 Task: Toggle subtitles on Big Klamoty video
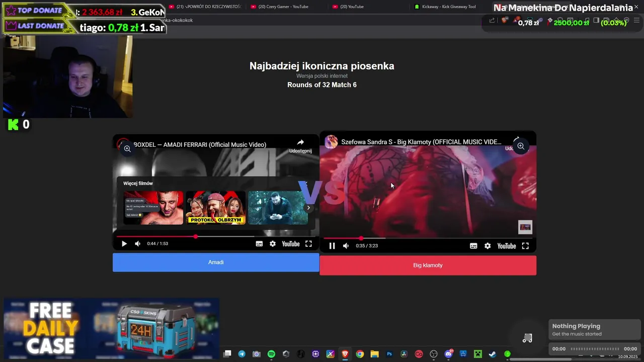(x=473, y=246)
